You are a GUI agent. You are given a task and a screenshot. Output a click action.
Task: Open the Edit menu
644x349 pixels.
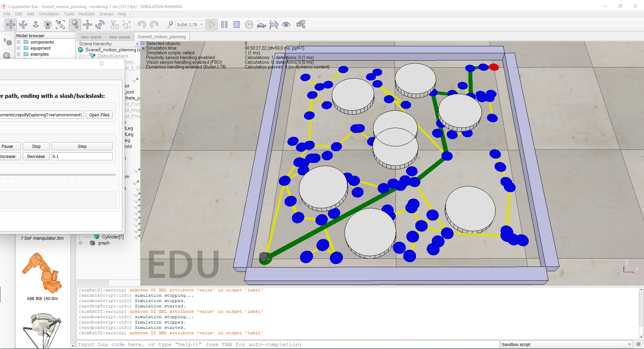[19, 14]
